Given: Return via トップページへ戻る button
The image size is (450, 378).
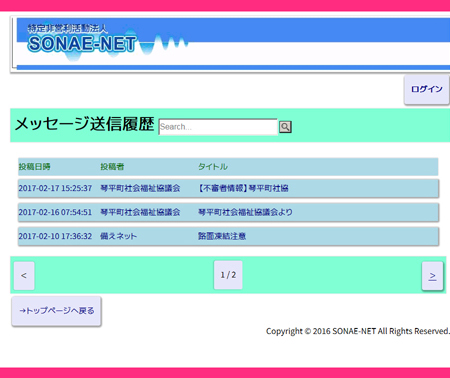Looking at the screenshot, I should [56, 311].
